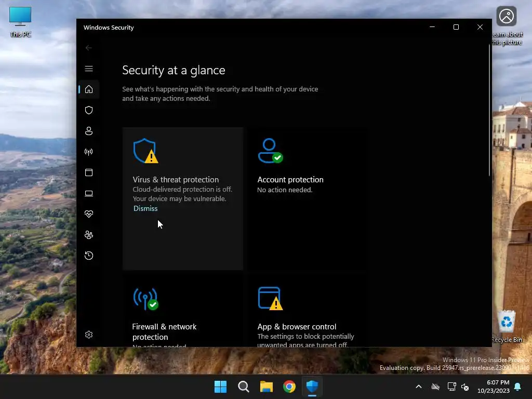This screenshot has width=532, height=399.
Task: Dismiss the cloud-delivered protection warning
Action: pos(145,208)
